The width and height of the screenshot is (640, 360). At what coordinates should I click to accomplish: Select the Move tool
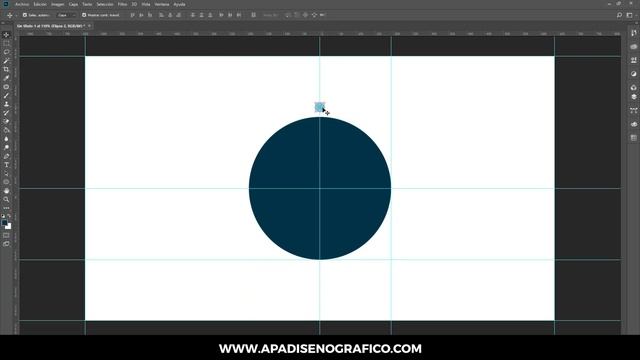click(6, 35)
